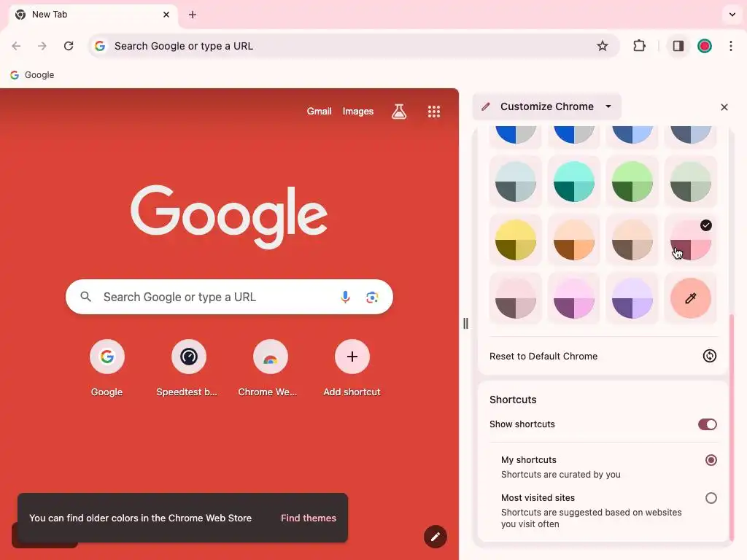Click the side panel resize handle

pos(465,324)
